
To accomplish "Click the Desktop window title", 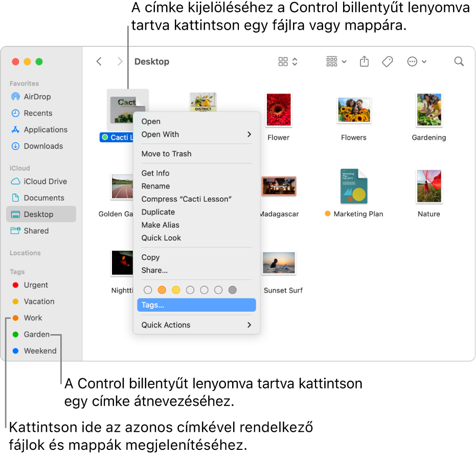I will pyautogui.click(x=152, y=62).
